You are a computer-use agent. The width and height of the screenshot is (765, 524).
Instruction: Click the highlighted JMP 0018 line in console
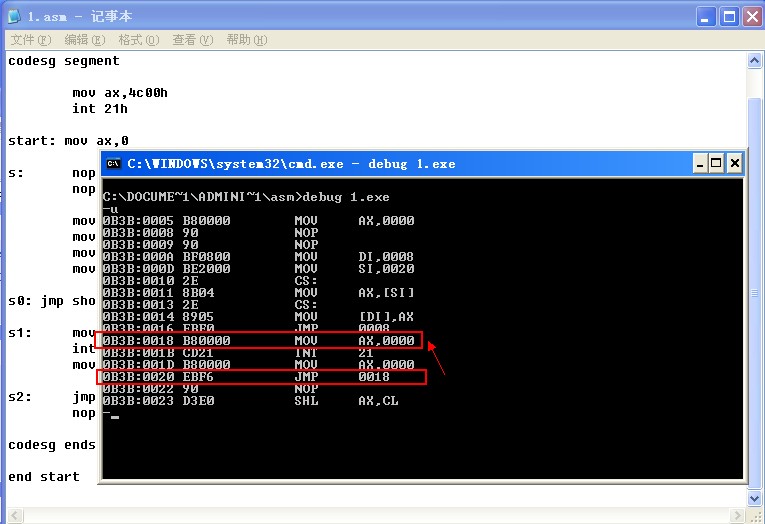point(260,377)
